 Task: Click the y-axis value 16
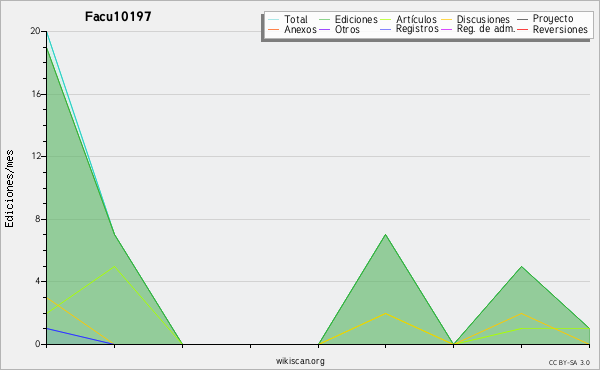click(x=36, y=94)
